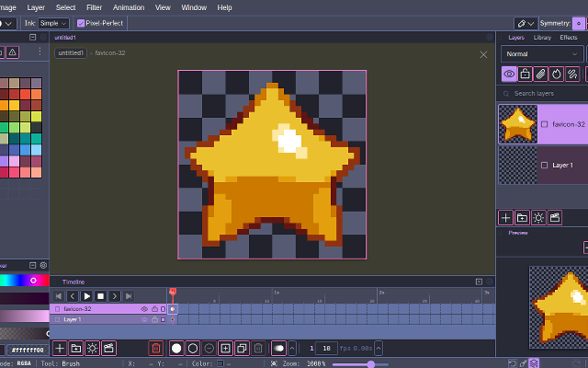Collapse the palette panel using its minus-box icon

coord(33,37)
